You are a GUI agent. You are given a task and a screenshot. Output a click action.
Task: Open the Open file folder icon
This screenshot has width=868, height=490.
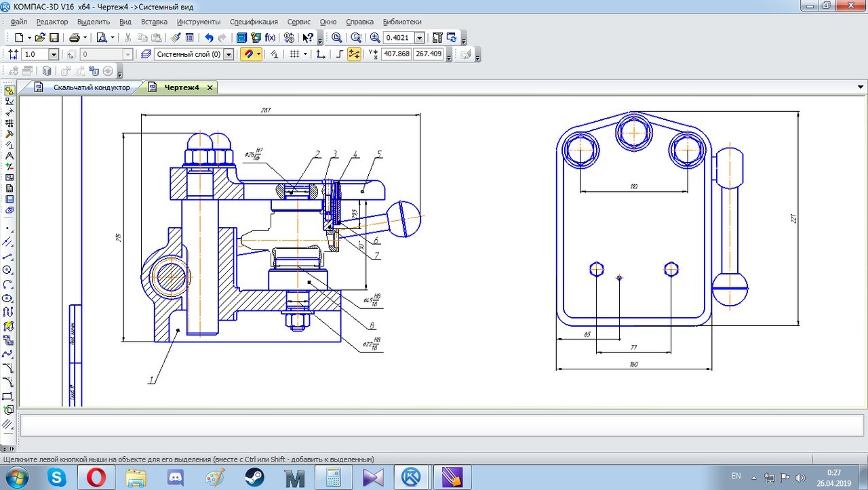tap(40, 38)
